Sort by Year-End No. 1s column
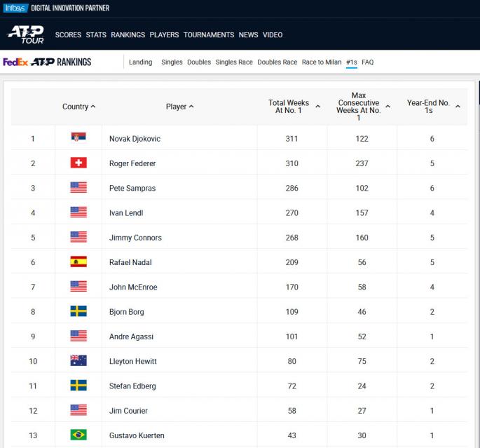The height and width of the screenshot is (448, 480). (433, 107)
